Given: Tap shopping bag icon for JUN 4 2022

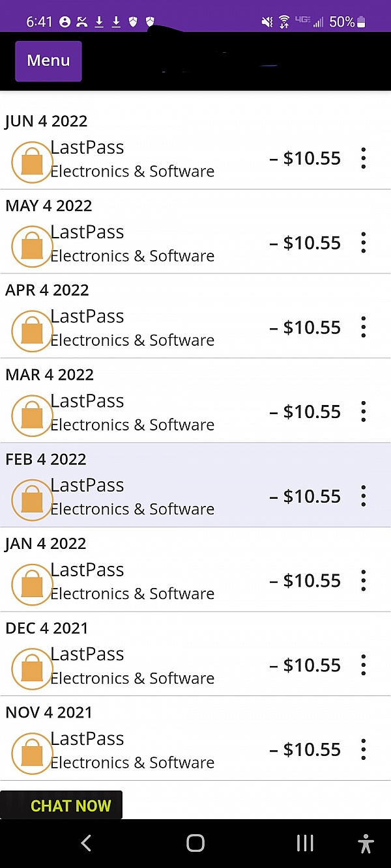Looking at the screenshot, I should 32,161.
